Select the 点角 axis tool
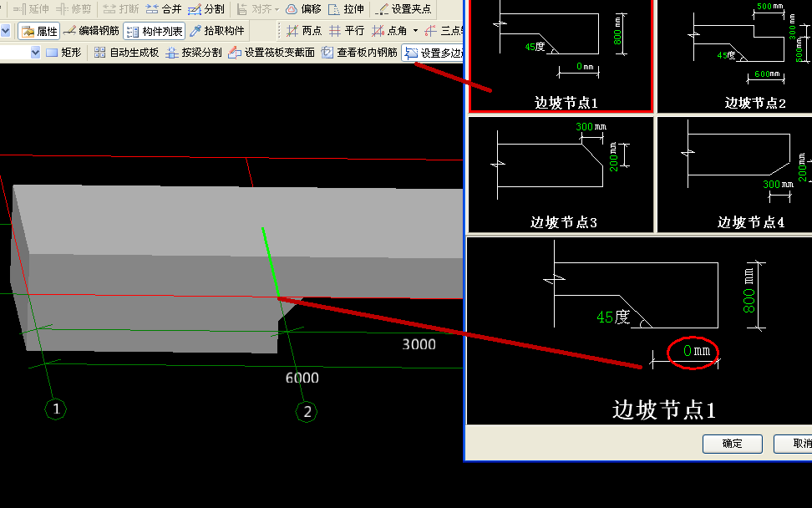Screen dimensions: 812x508 point(389,31)
